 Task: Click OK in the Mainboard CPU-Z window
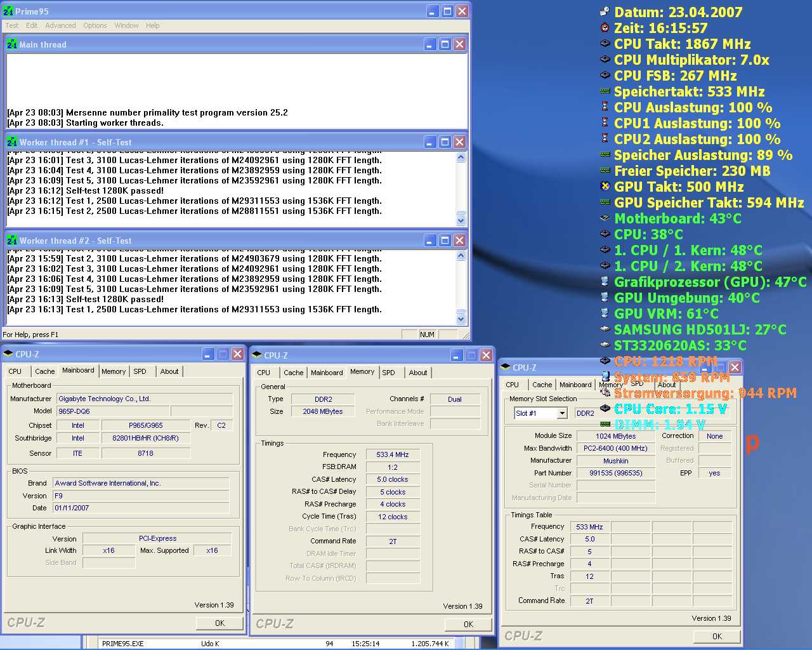click(219, 623)
